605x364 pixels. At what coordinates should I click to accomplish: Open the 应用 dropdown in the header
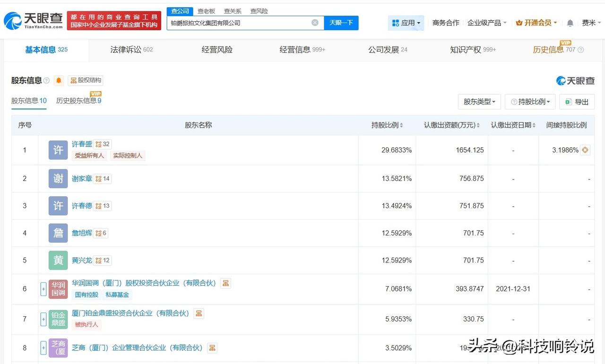406,23
